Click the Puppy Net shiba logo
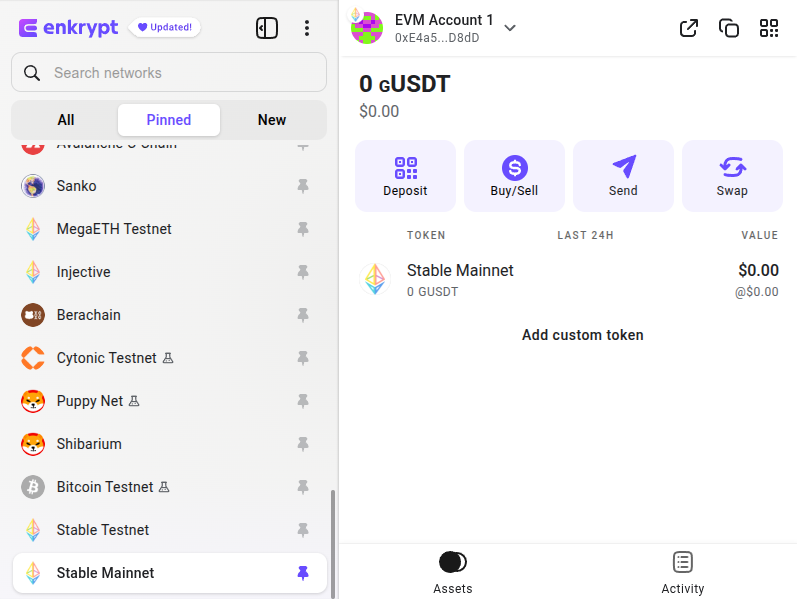The width and height of the screenshot is (797, 599). 33,401
